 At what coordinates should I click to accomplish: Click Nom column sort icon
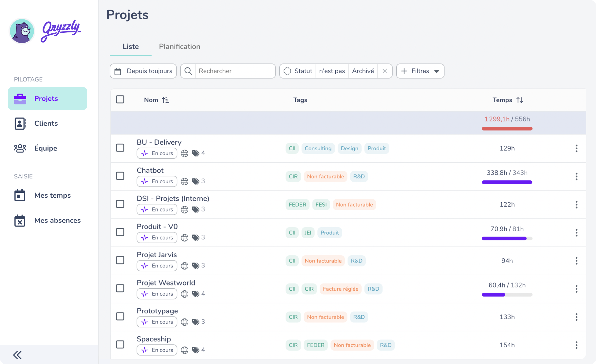tap(165, 100)
